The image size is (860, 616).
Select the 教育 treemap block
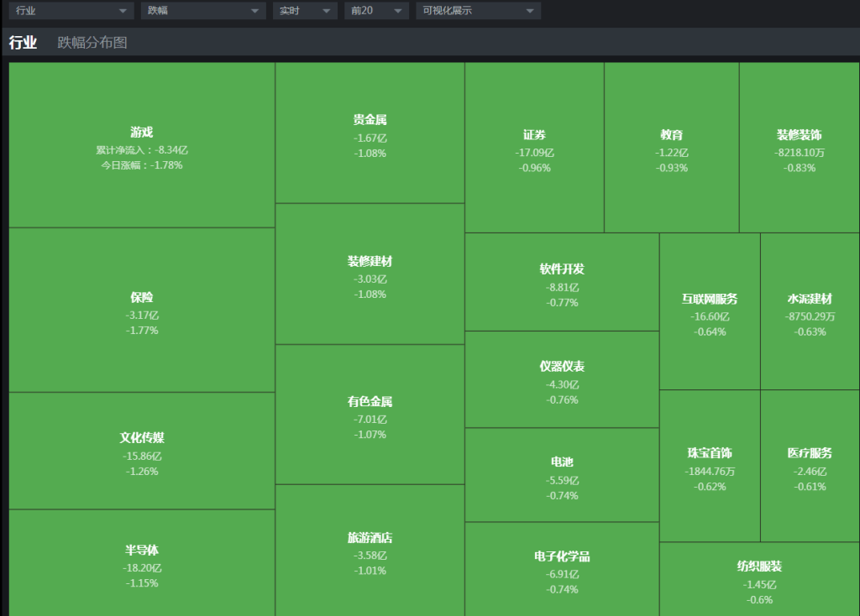pyautogui.click(x=671, y=148)
